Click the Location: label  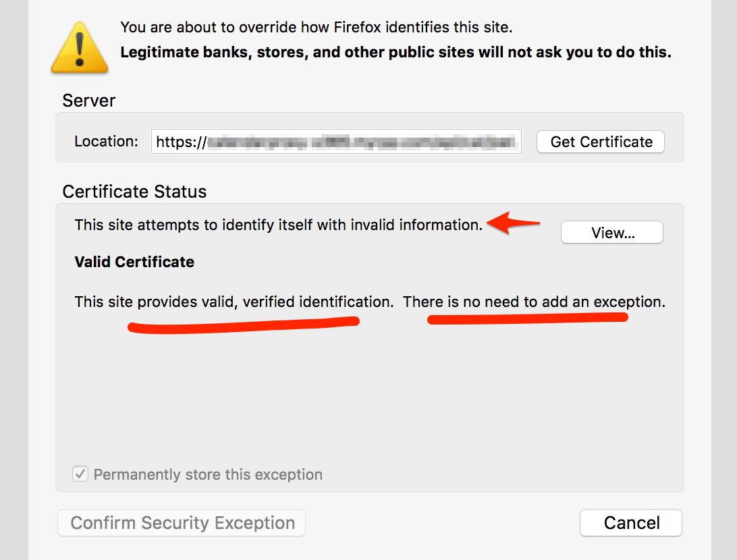click(x=106, y=142)
